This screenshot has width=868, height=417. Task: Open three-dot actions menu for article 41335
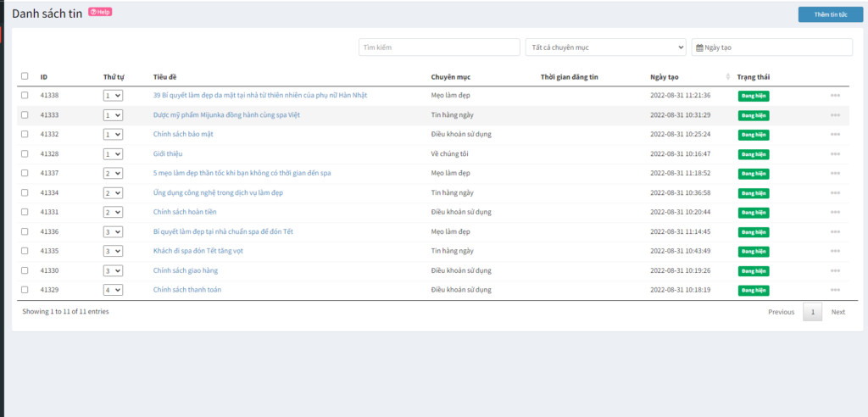click(x=835, y=252)
